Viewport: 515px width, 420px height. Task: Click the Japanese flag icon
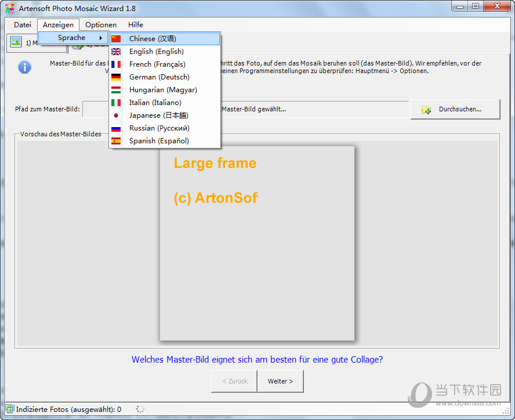coord(116,115)
